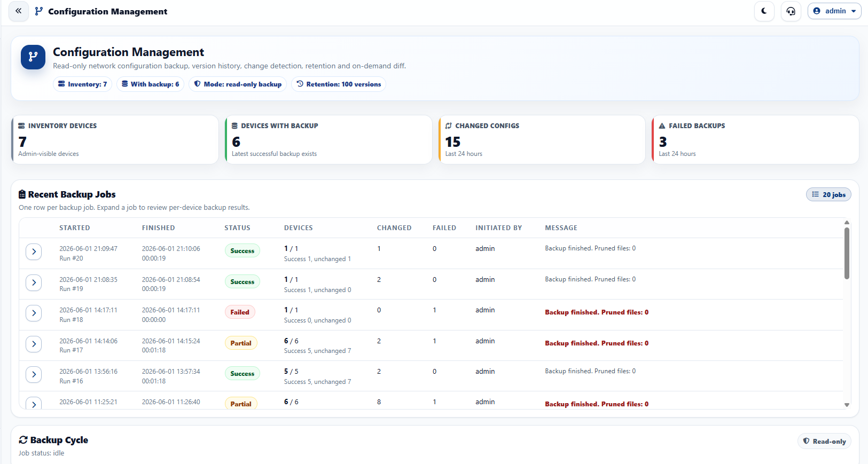The width and height of the screenshot is (868, 464).
Task: Click the Devices With Backup card icon
Action: pos(234,126)
